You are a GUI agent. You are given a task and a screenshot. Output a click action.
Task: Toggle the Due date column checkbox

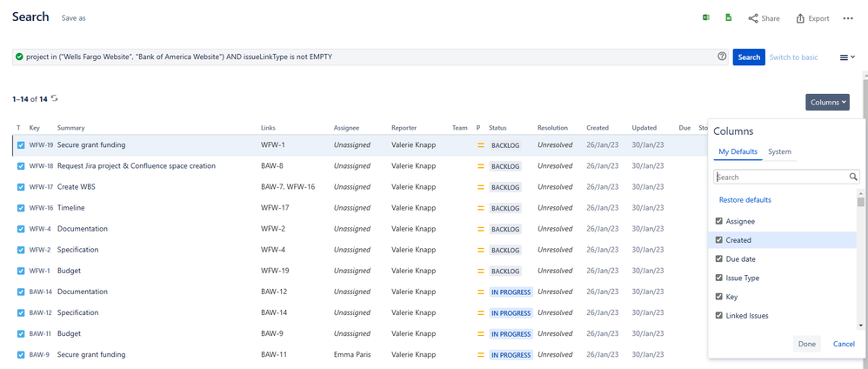click(x=718, y=258)
